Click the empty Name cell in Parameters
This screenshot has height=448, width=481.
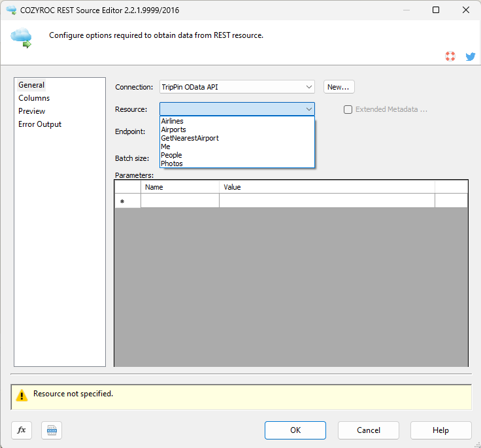click(x=180, y=201)
